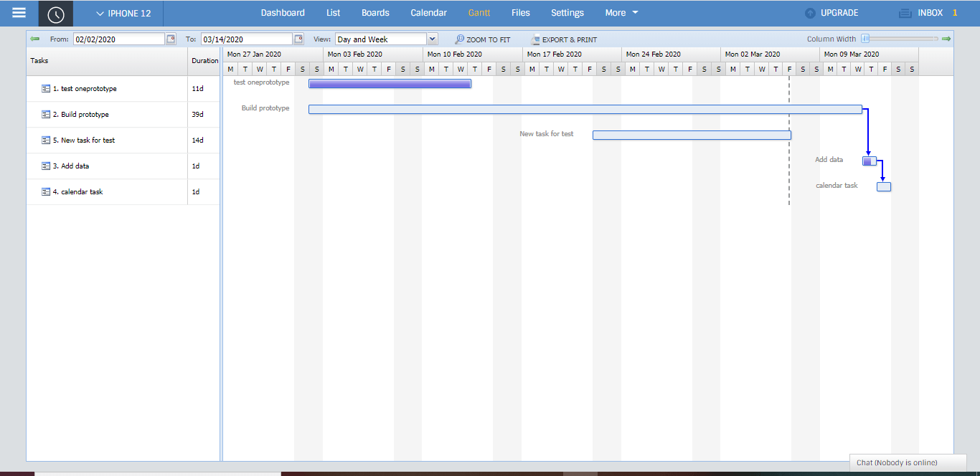Click the To date input field
The height and width of the screenshot is (476, 980).
click(x=247, y=39)
